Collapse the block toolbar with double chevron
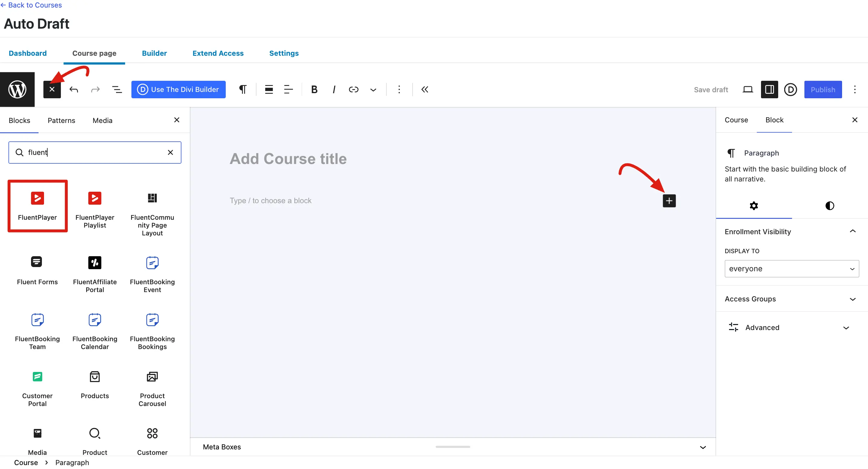Viewport: 868px width, 469px height. coord(425,89)
